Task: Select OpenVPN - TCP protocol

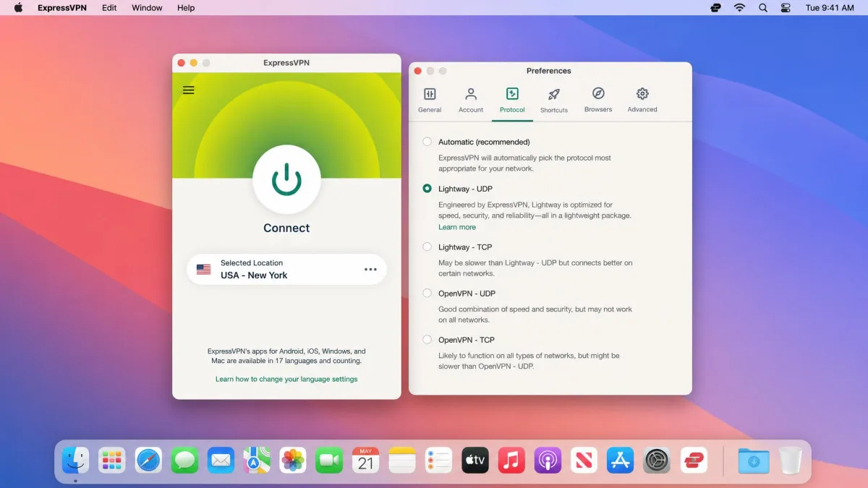Action: point(427,340)
